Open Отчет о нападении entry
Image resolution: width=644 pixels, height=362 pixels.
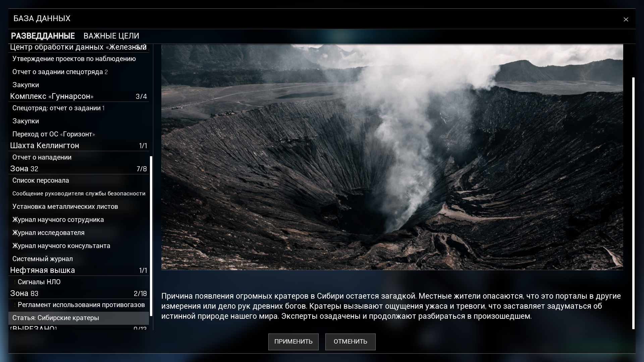(42, 158)
